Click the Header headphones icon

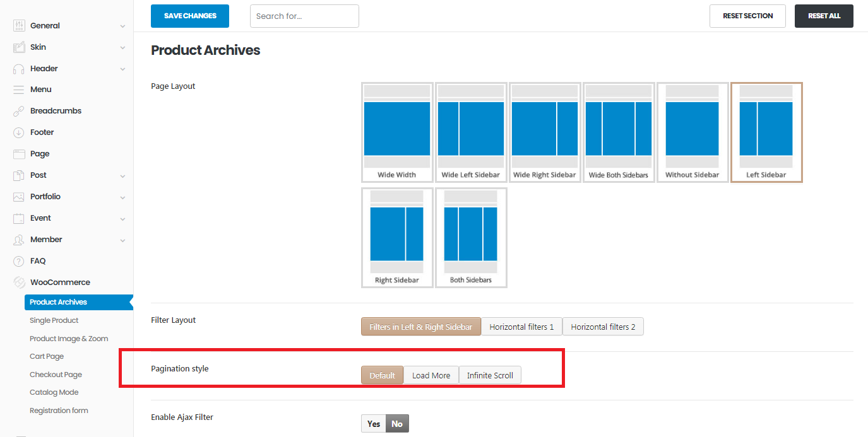(18, 69)
